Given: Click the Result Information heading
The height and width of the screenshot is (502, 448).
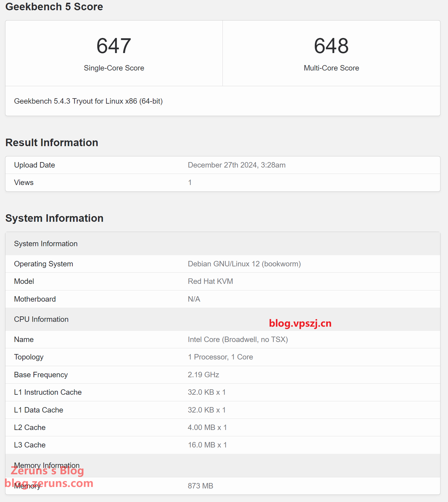Looking at the screenshot, I should 52,143.
